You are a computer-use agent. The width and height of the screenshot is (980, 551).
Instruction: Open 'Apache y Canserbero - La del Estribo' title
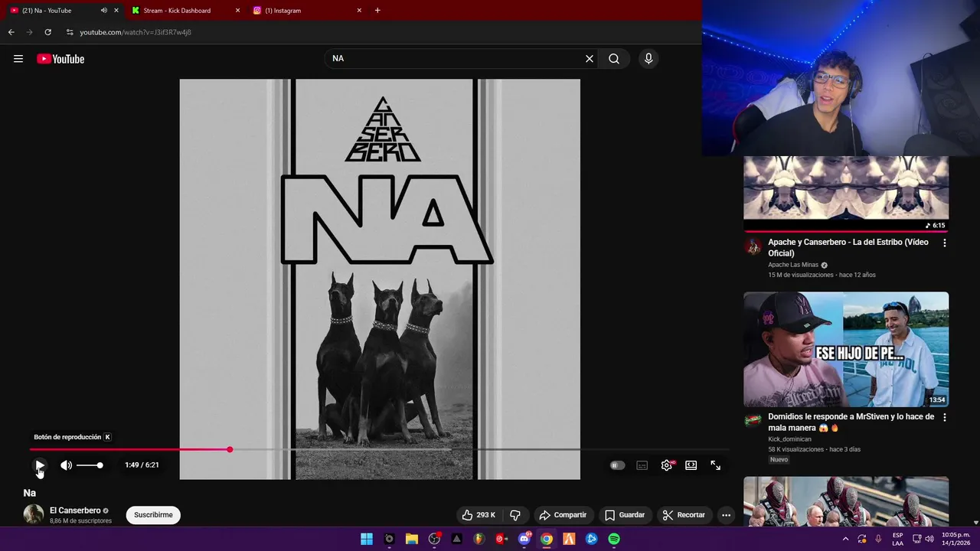[848, 247]
